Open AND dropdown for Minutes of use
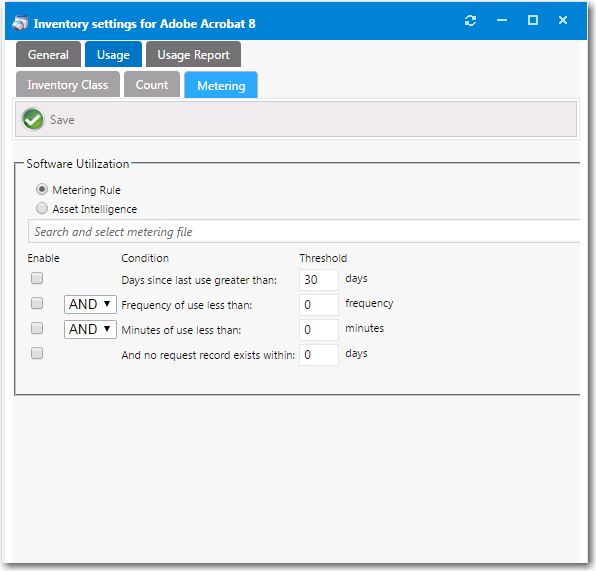 (x=90, y=329)
